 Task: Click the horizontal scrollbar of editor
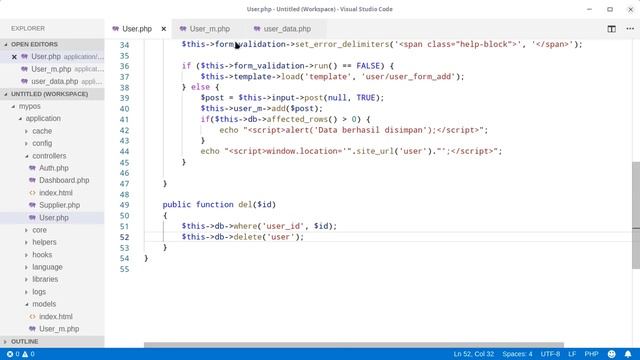coord(353,345)
